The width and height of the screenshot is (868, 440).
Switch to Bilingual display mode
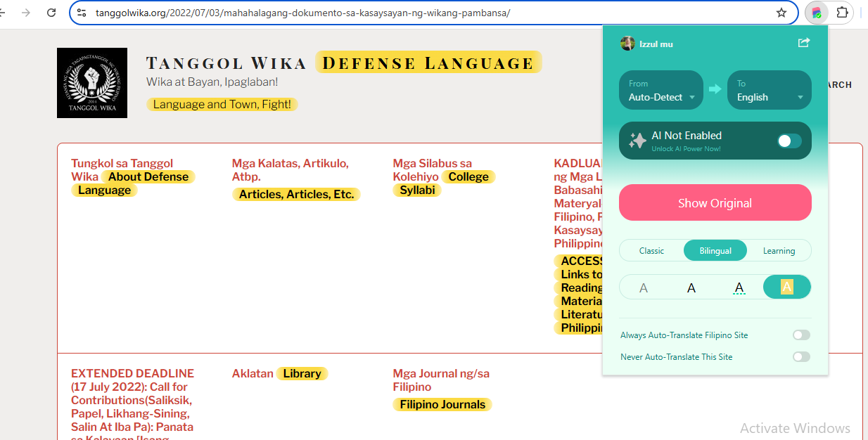pos(715,251)
